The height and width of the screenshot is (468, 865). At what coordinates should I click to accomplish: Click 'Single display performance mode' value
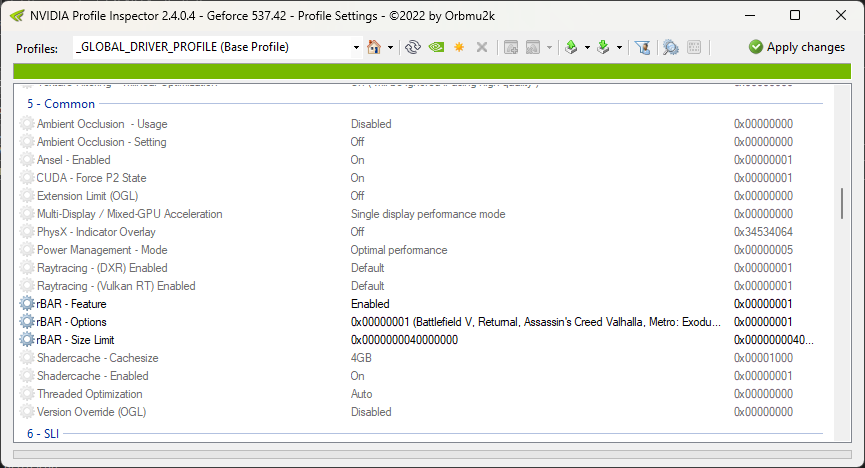coord(428,214)
